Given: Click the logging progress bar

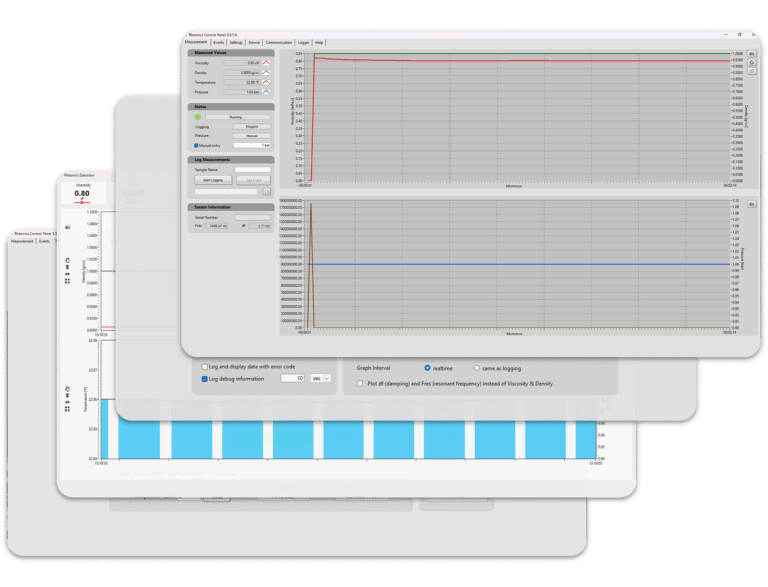Looking at the screenshot, I should (x=226, y=192).
